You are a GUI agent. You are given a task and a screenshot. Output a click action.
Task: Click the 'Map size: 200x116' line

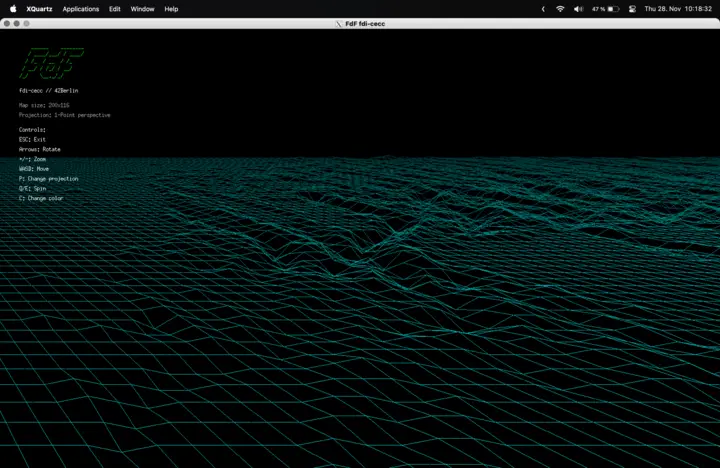click(44, 105)
